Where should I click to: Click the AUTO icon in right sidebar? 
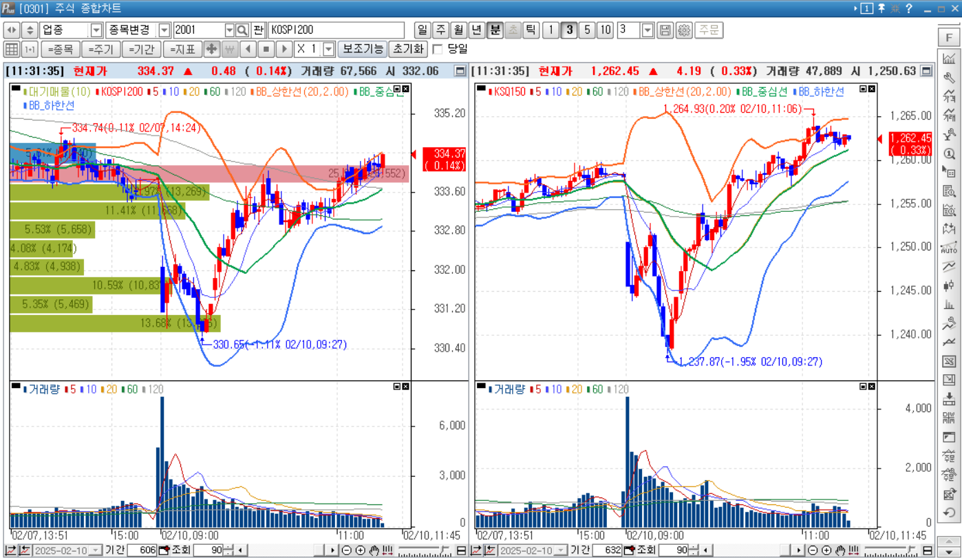949,247
